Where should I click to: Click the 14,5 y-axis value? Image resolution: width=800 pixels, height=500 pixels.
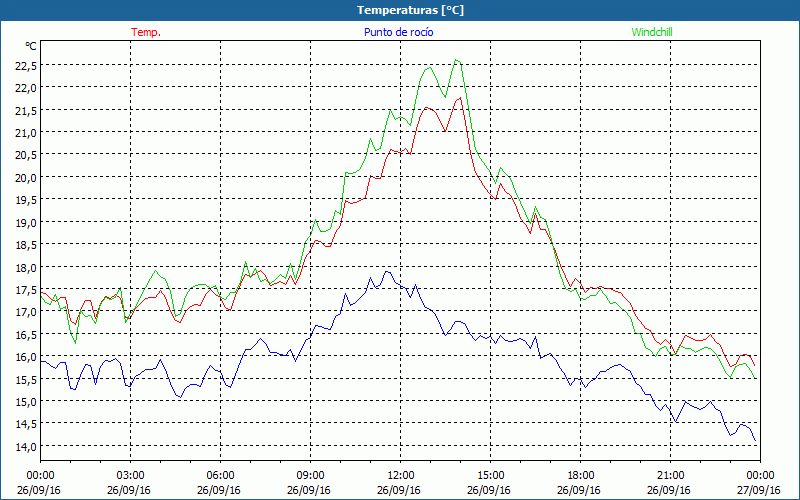click(25, 424)
